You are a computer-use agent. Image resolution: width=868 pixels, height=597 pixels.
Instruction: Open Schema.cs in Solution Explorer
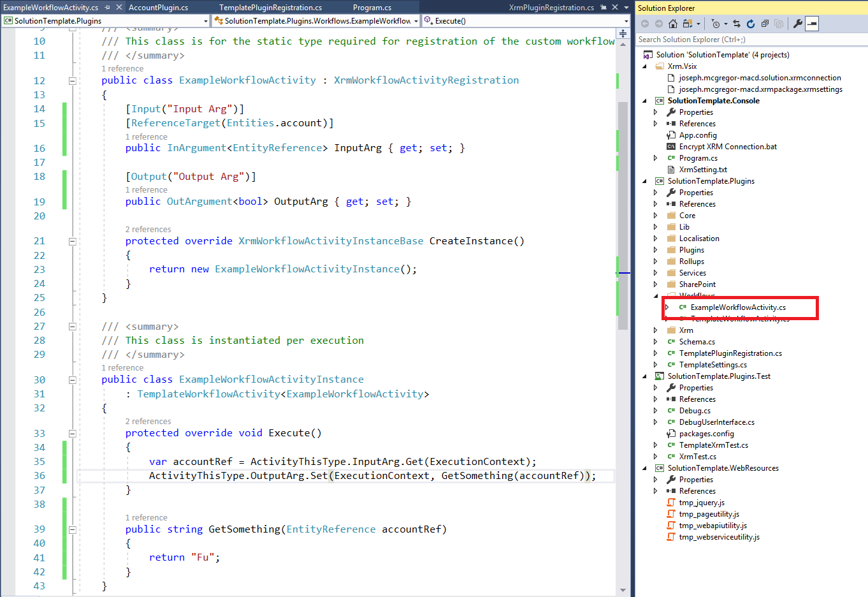[x=697, y=342]
